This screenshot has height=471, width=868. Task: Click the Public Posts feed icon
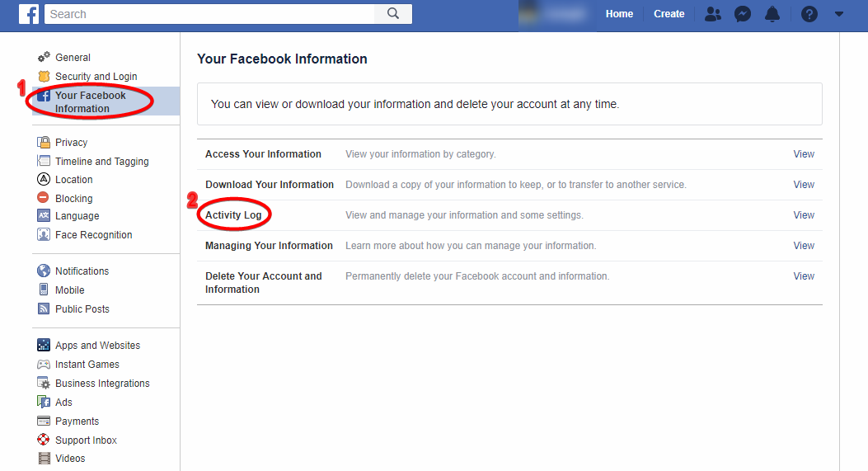tap(44, 309)
